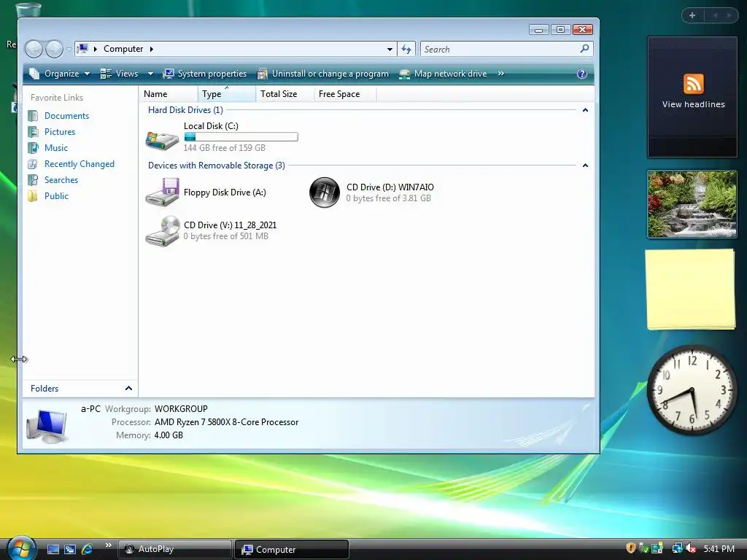The height and width of the screenshot is (560, 747).
Task: Click the computer icon in details pane
Action: pyautogui.click(x=47, y=426)
